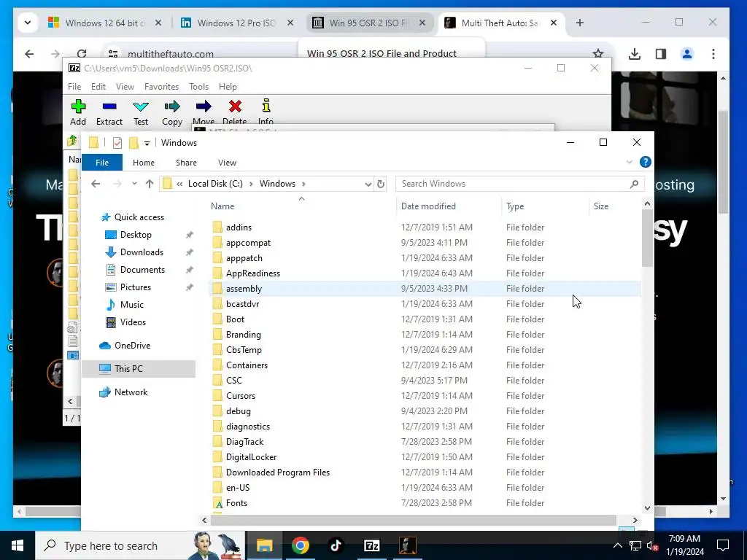Open Chrome tab search dropdown
The image size is (747, 560).
coord(28,23)
